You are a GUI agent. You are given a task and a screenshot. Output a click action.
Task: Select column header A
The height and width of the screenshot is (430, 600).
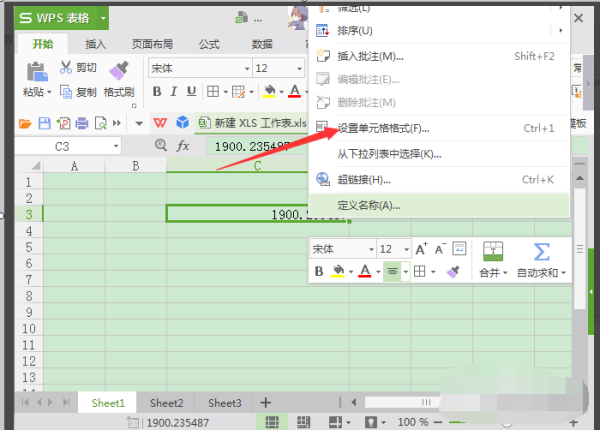click(74, 166)
